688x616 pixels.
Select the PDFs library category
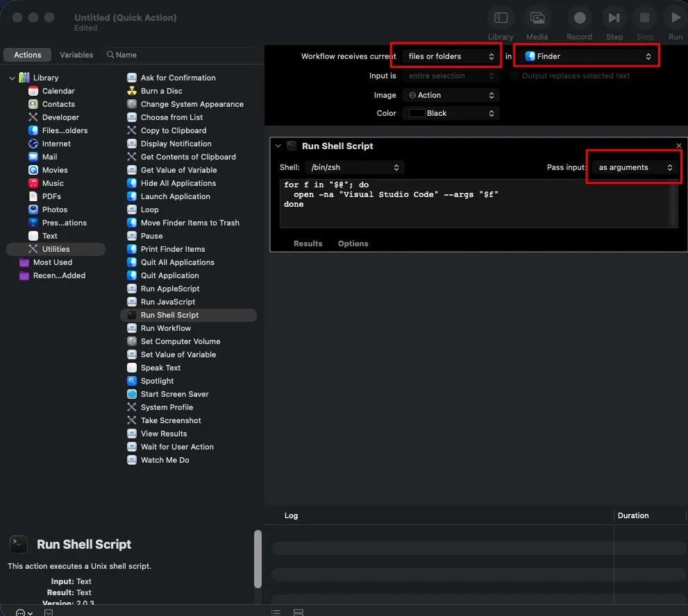click(x=51, y=196)
